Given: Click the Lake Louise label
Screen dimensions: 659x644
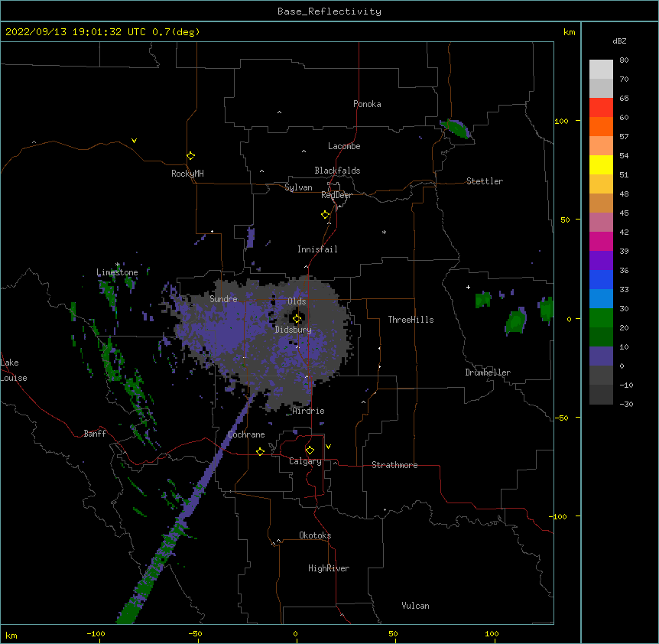Looking at the screenshot, I should click(x=14, y=370).
